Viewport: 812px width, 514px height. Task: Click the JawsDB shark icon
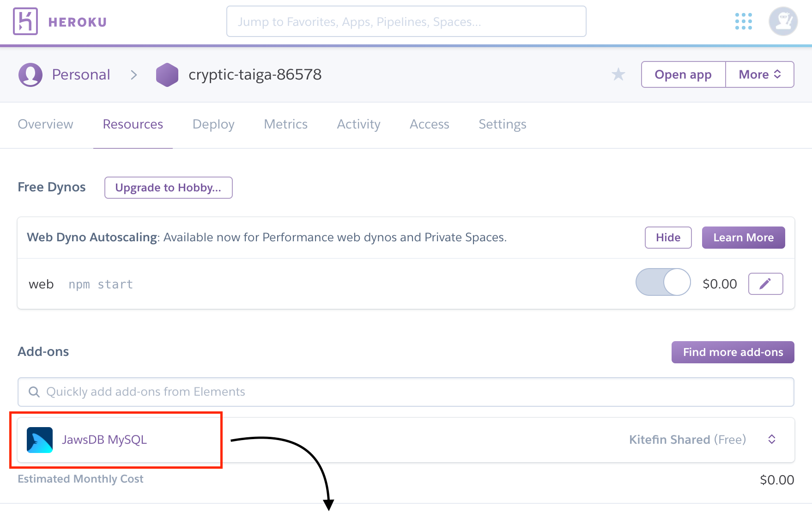(x=40, y=440)
